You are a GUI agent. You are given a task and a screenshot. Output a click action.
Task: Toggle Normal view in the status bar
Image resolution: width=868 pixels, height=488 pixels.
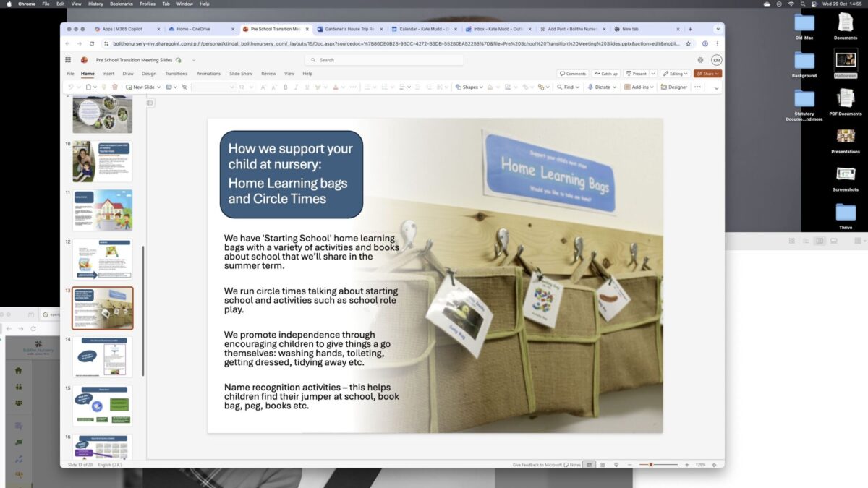point(590,465)
